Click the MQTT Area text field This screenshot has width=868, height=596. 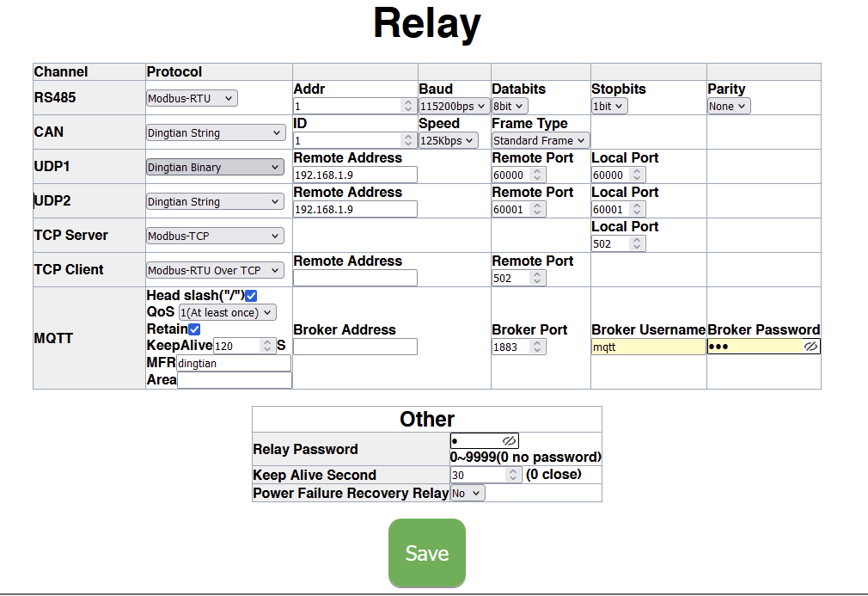(234, 380)
